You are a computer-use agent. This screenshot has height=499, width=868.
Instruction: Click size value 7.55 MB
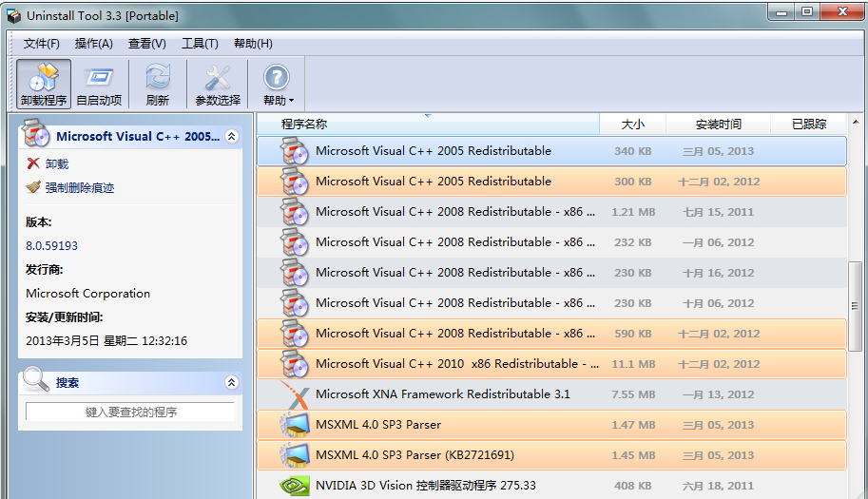click(x=633, y=394)
